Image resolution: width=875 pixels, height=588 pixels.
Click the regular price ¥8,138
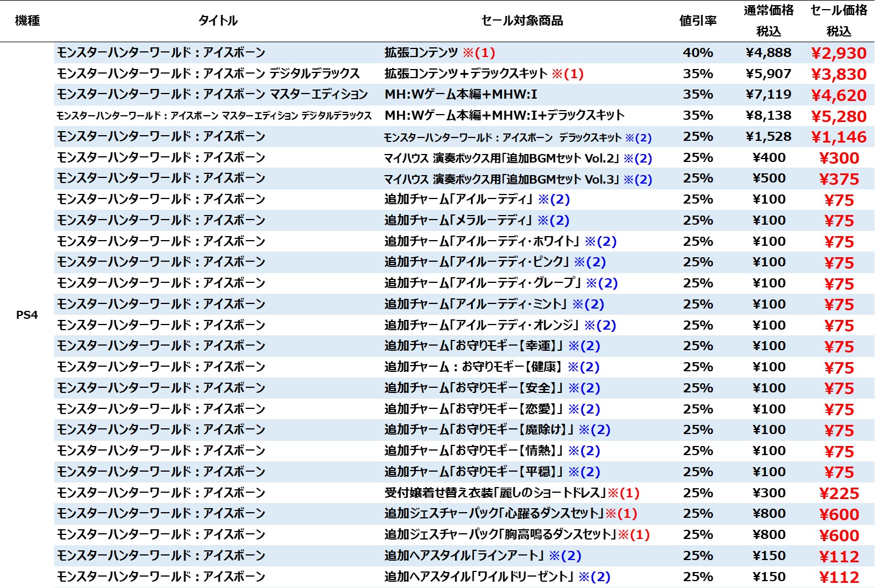[768, 115]
